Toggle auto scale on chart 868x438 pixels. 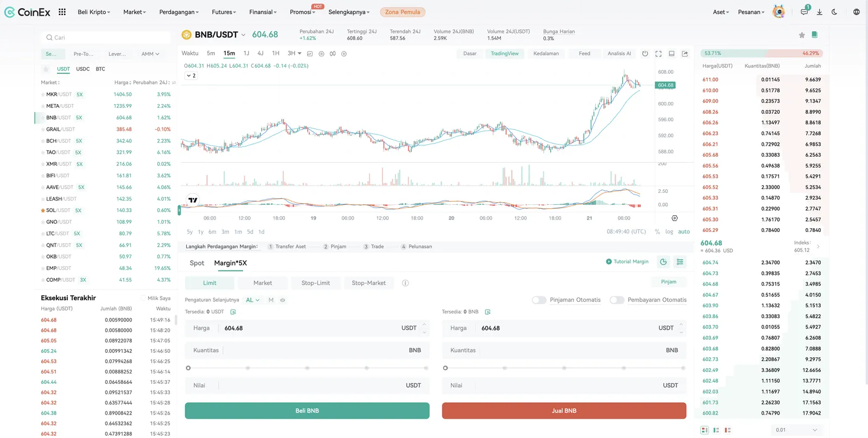[684, 231]
